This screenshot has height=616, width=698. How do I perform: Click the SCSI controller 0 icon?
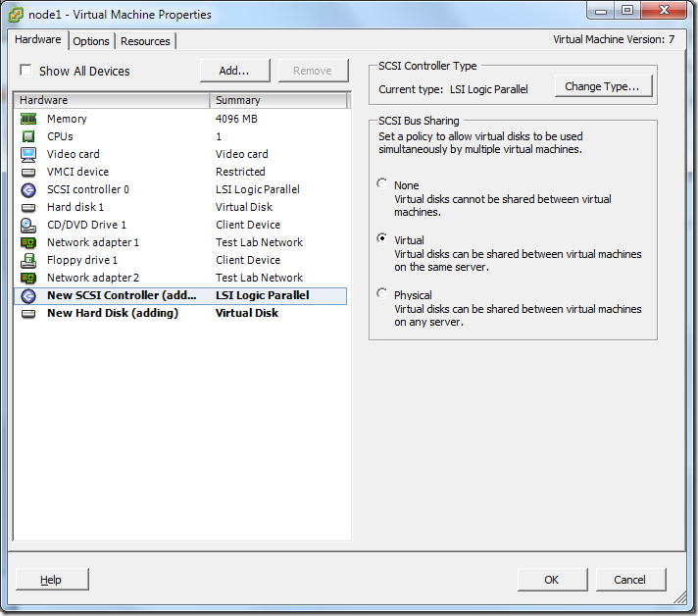pyautogui.click(x=28, y=189)
